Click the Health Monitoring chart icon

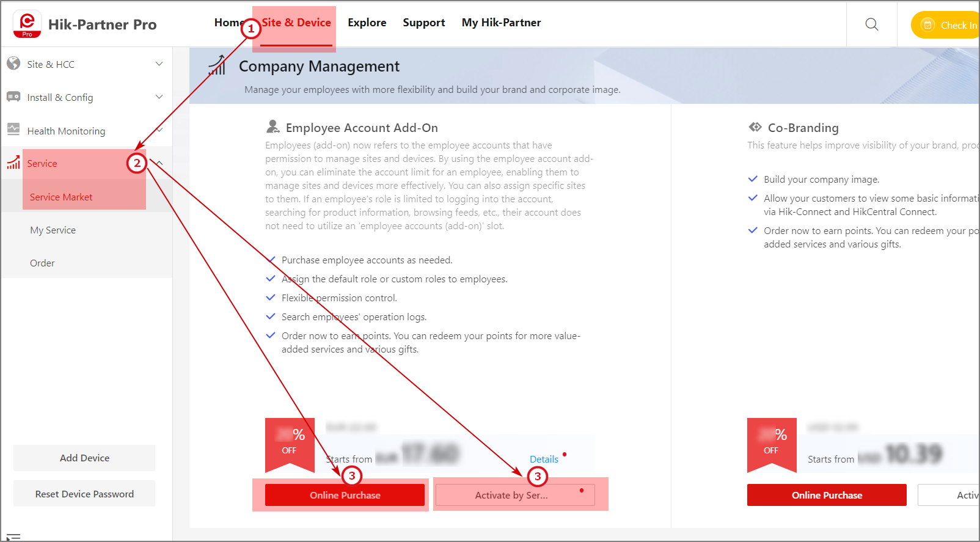(13, 130)
